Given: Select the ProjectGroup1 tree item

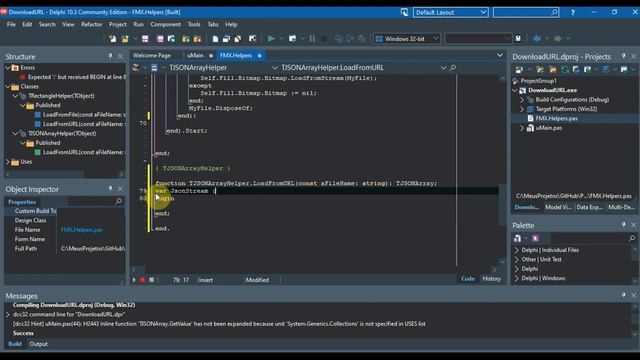Looking at the screenshot, I should (538, 81).
